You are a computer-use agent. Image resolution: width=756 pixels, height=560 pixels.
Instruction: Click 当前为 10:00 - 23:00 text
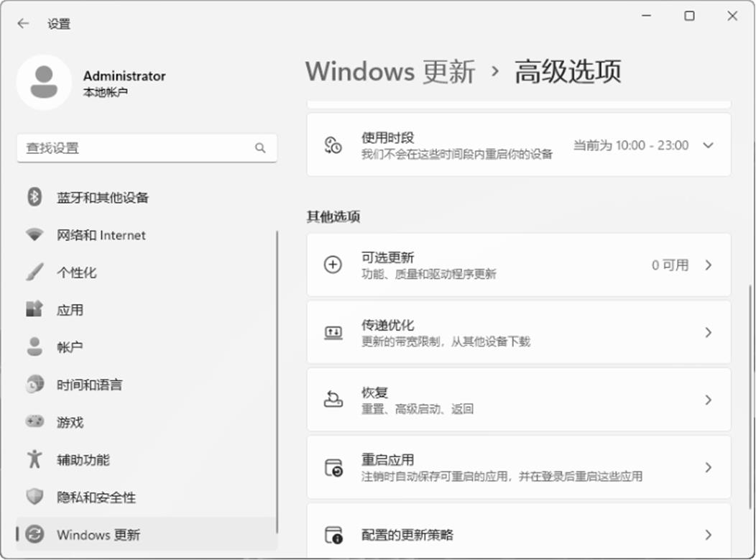pos(630,145)
